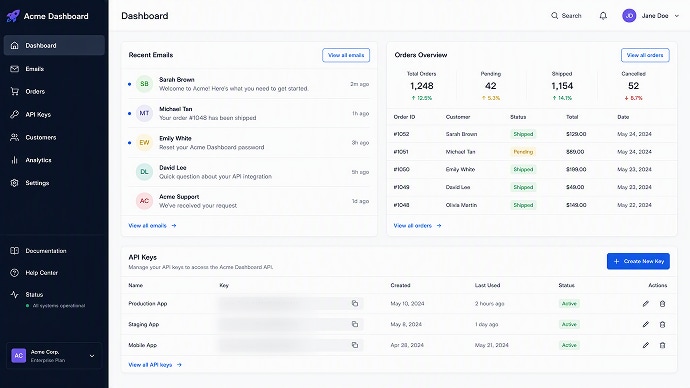Click customer Olivia Martin in orders table
The width and height of the screenshot is (690, 388).
[x=461, y=205]
